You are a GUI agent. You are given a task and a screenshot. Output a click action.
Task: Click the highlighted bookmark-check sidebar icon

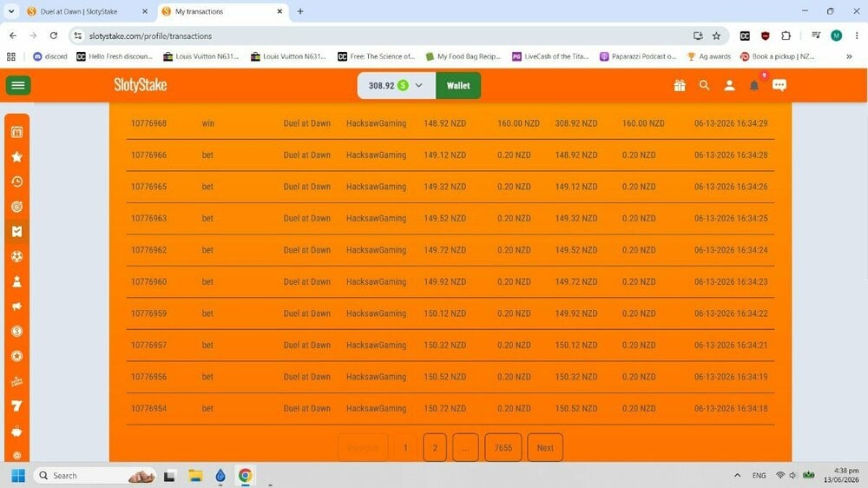[17, 232]
